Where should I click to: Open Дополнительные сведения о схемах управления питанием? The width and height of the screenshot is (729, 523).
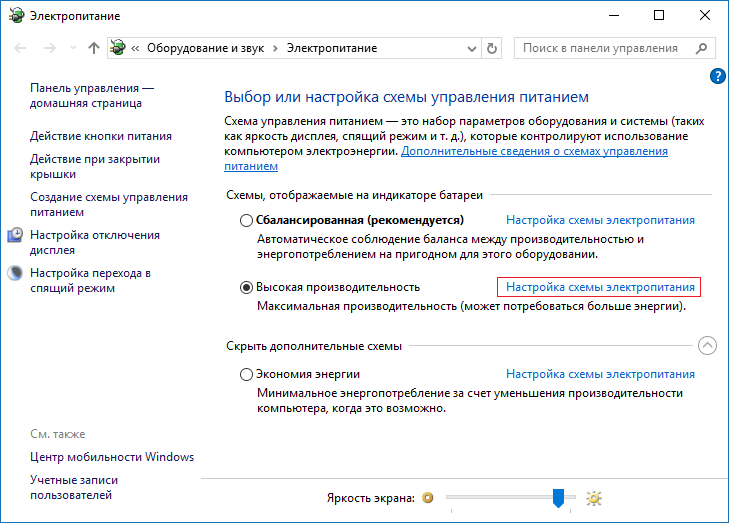pos(534,151)
